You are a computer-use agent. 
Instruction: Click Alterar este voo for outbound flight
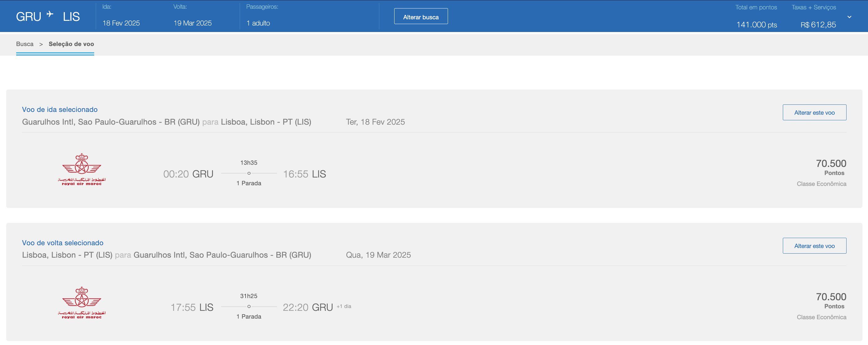coord(814,113)
